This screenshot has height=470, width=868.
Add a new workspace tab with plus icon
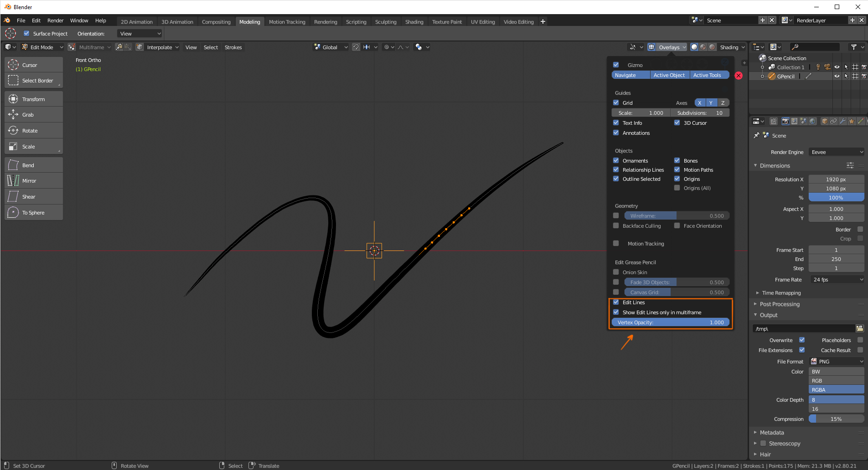click(543, 21)
